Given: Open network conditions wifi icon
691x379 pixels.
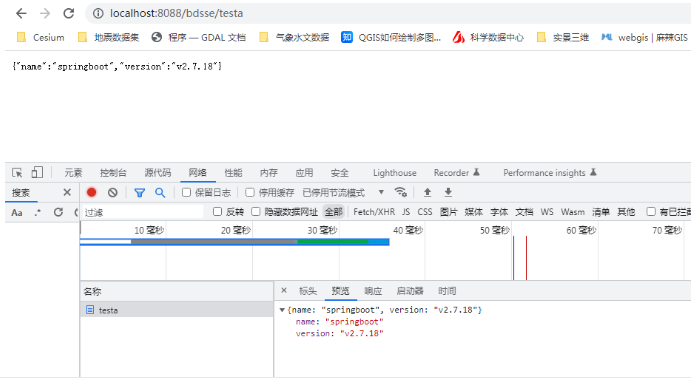Looking at the screenshot, I should [401, 192].
